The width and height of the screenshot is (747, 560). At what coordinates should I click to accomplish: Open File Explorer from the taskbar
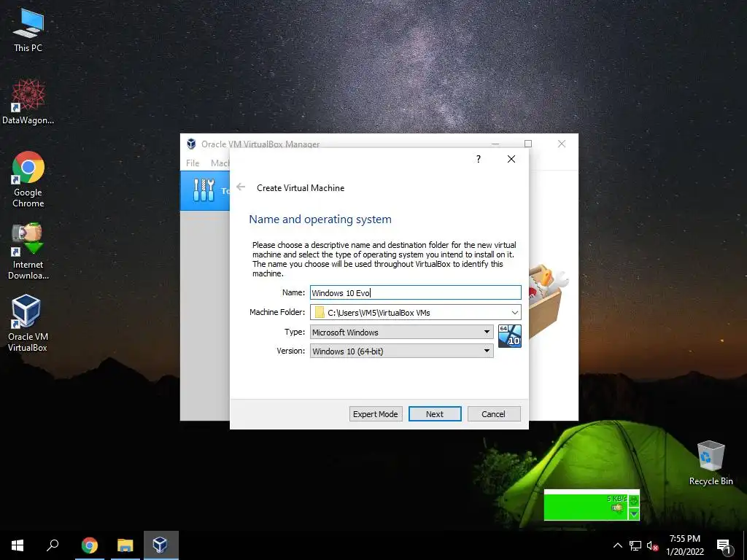tap(125, 545)
